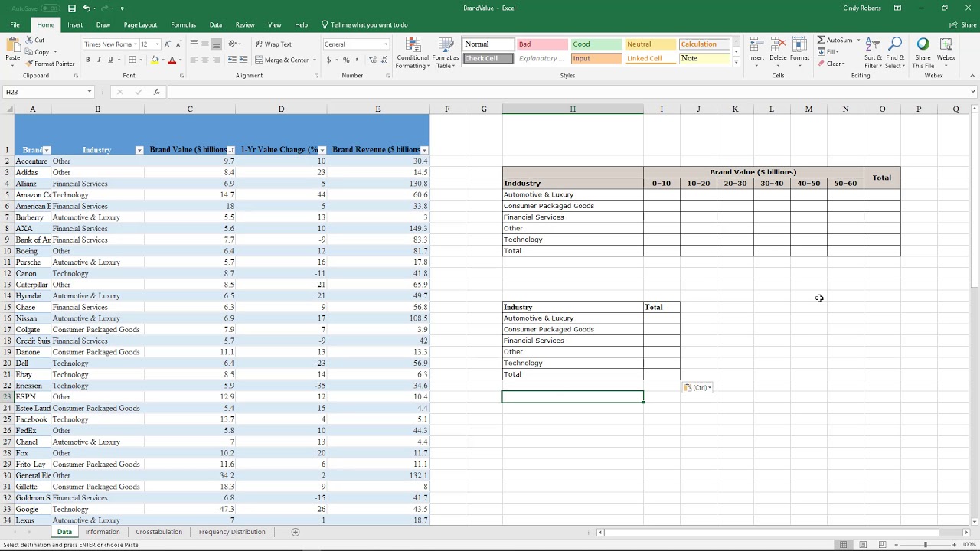Open the General number format dropdown
The height and width of the screenshot is (551, 980).
pos(384,44)
